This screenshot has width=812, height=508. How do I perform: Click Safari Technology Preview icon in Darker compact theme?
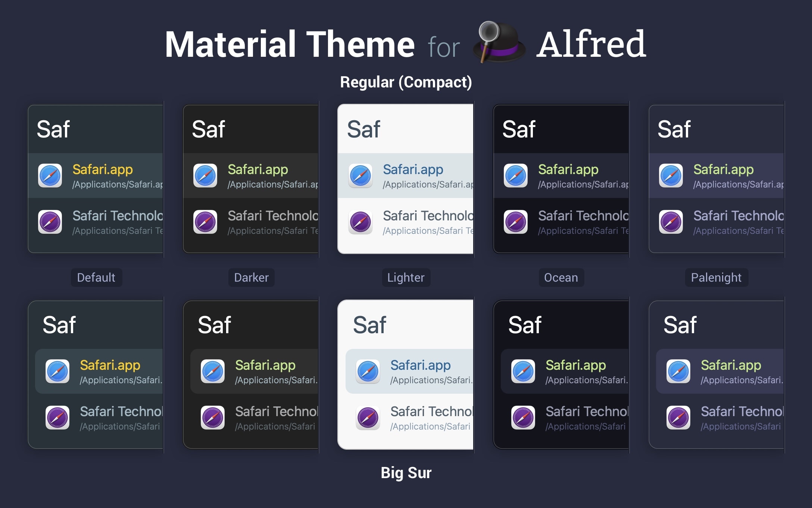point(205,222)
